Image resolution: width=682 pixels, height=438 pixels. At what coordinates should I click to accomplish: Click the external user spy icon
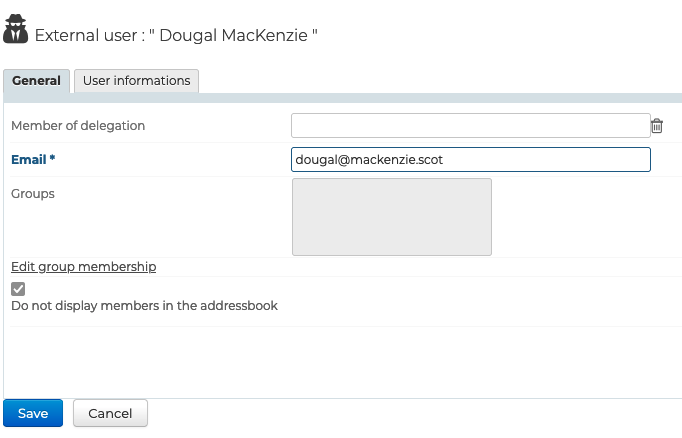tap(16, 31)
